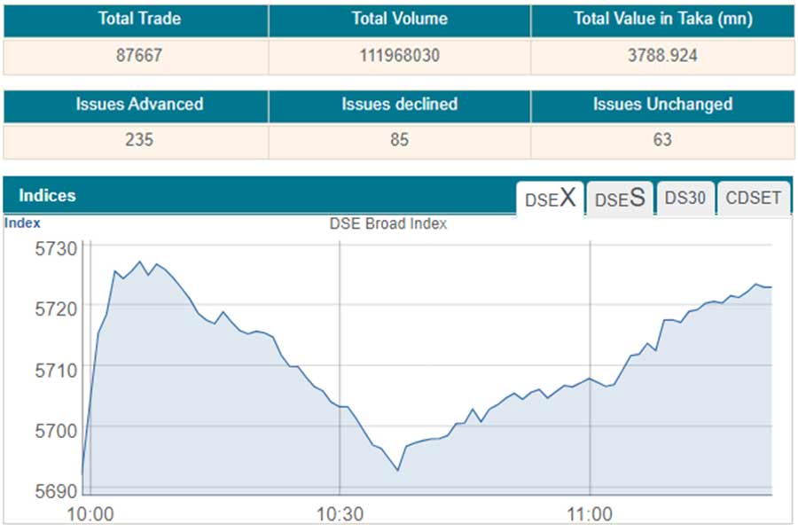The width and height of the screenshot is (798, 532).
Task: Click the issues unchanged count 63
Action: click(x=662, y=139)
